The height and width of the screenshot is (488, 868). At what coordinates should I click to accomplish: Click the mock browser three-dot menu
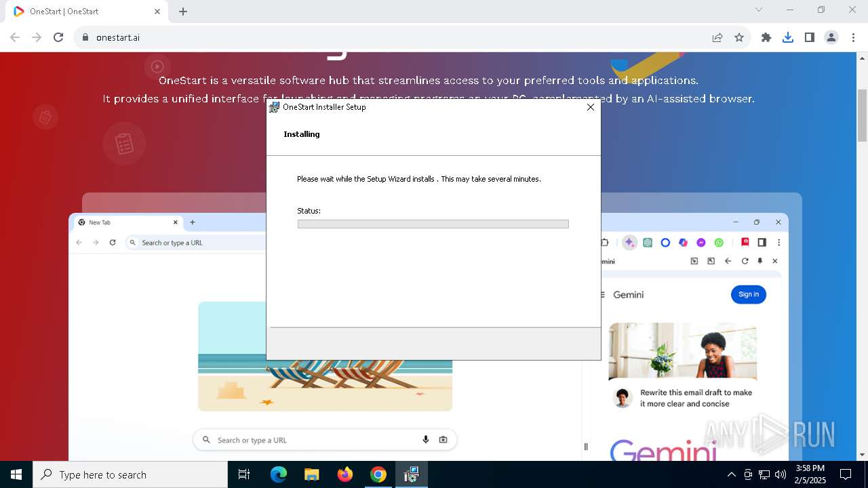(779, 243)
